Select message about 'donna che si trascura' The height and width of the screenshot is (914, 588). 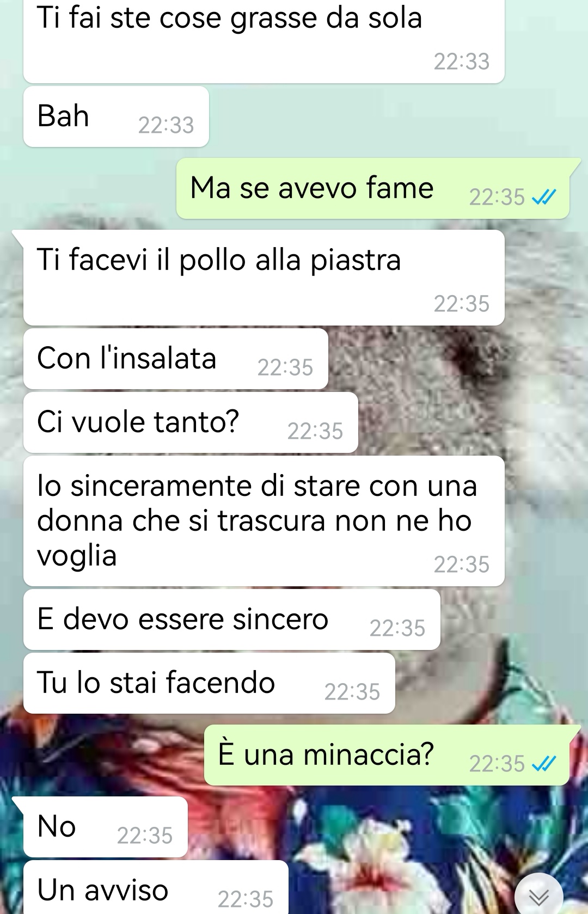[264, 521]
